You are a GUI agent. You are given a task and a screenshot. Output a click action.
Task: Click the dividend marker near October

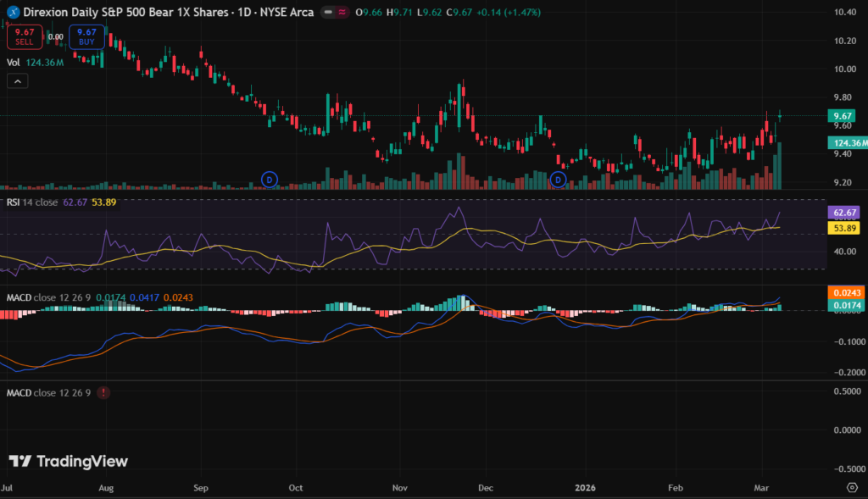click(270, 179)
